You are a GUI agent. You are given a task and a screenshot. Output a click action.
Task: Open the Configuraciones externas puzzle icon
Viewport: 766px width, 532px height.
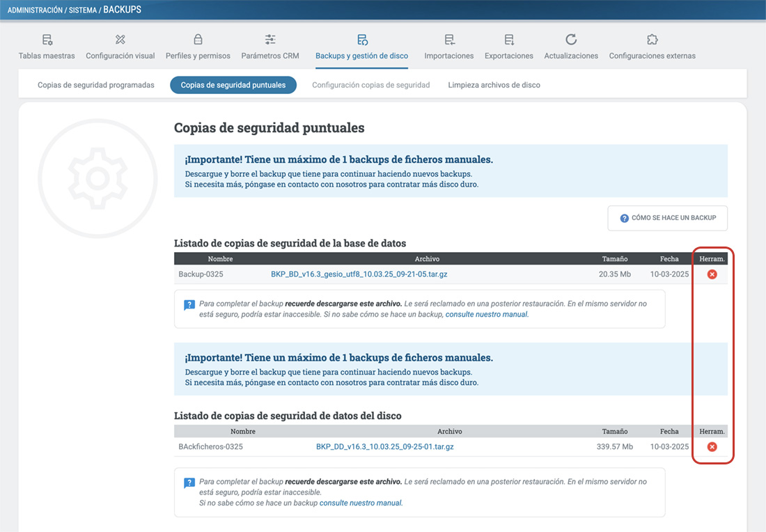point(652,40)
